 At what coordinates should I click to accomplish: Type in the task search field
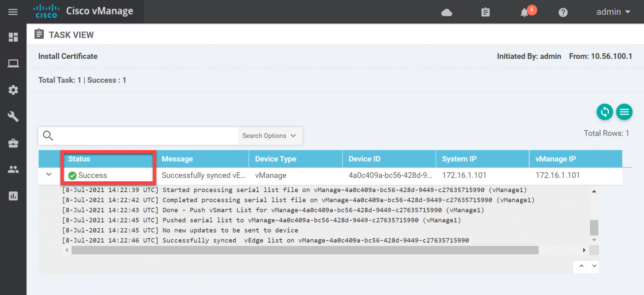138,136
